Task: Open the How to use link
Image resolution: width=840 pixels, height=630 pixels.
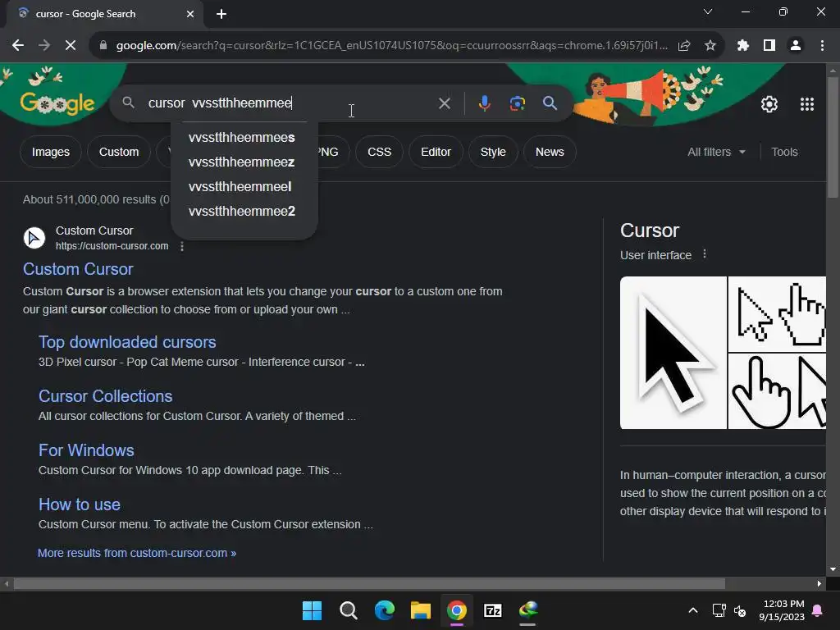Action: (x=80, y=504)
